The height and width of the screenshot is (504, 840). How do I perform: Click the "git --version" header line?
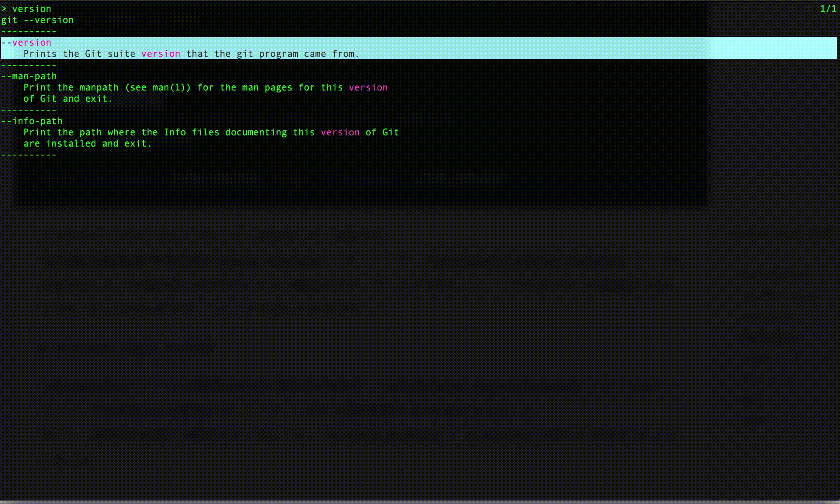[37, 20]
